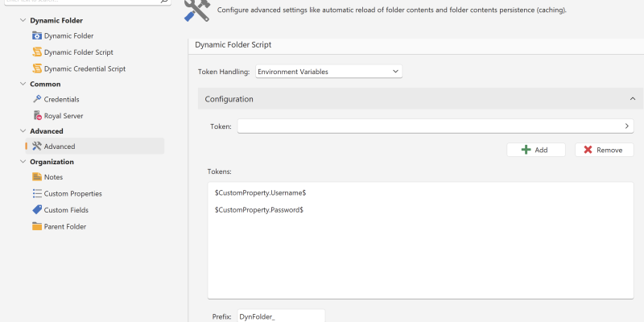Click the Custom Properties list icon
Image resolution: width=644 pixels, height=322 pixels.
click(37, 194)
